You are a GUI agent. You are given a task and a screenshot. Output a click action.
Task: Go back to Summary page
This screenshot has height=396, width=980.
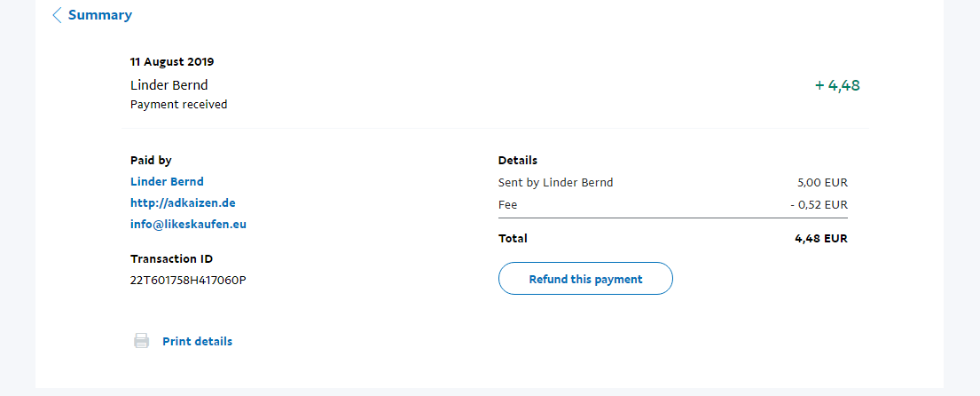pos(99,15)
